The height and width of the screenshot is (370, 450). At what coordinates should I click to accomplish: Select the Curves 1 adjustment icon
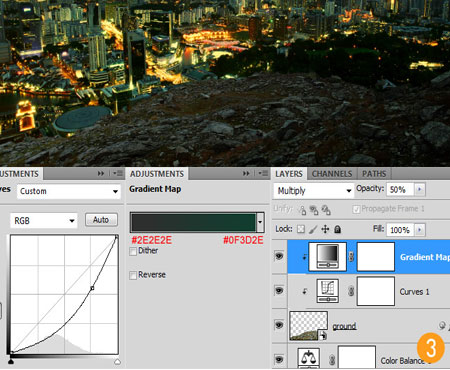pyautogui.click(x=328, y=291)
